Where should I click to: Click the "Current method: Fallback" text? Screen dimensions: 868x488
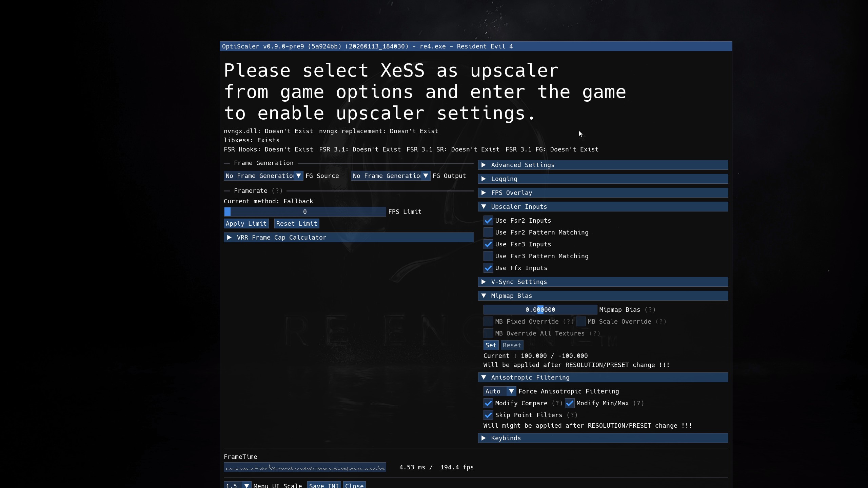click(x=268, y=201)
